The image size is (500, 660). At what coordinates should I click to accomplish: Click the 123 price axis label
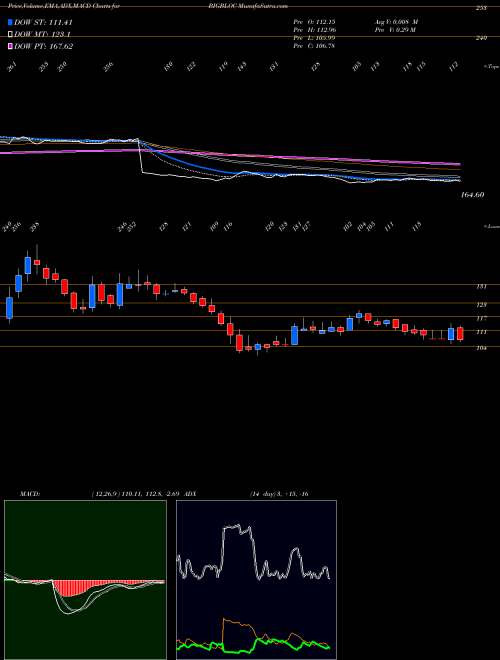coord(481,304)
